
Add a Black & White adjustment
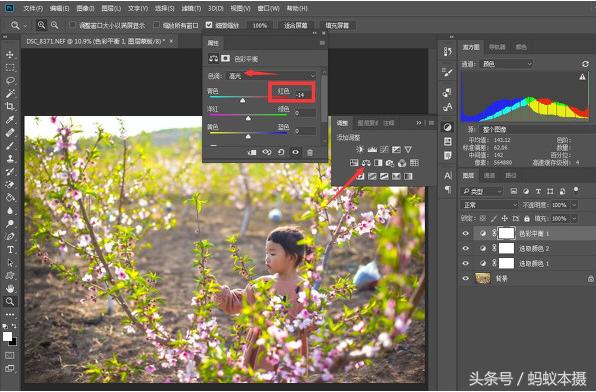(378, 163)
